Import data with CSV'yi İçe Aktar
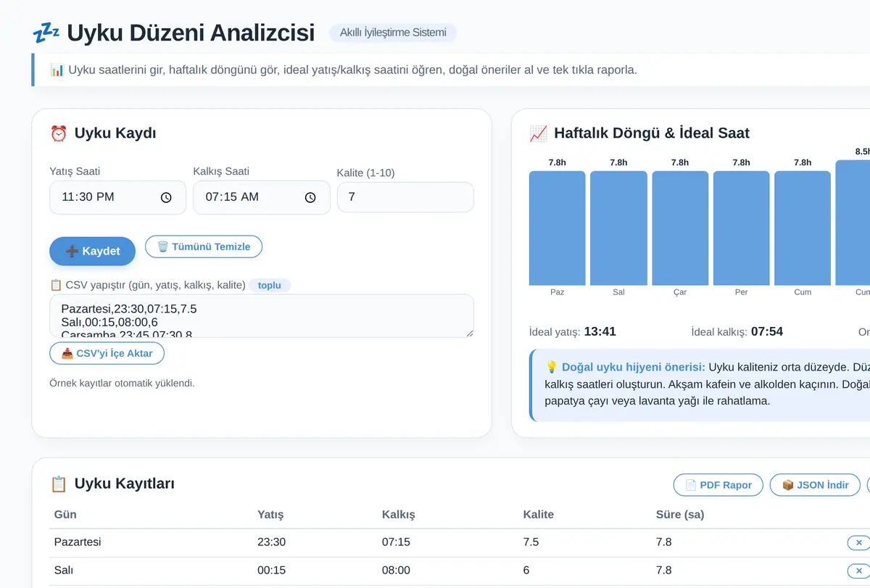This screenshot has width=870, height=588. click(107, 353)
